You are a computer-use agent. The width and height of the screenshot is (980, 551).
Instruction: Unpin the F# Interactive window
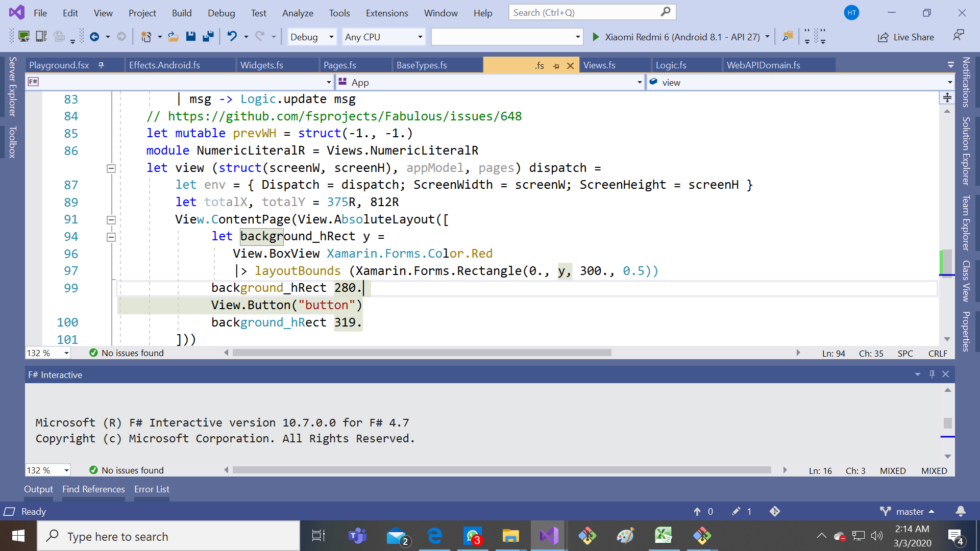point(933,374)
